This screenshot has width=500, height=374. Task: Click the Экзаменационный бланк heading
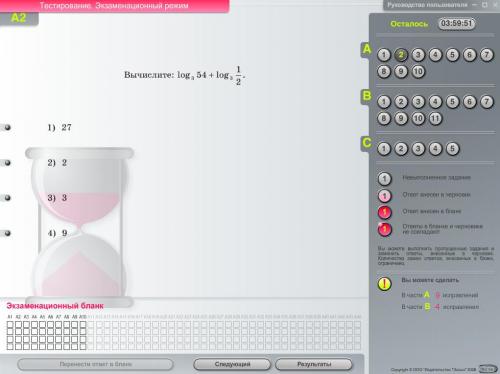[x=55, y=306]
